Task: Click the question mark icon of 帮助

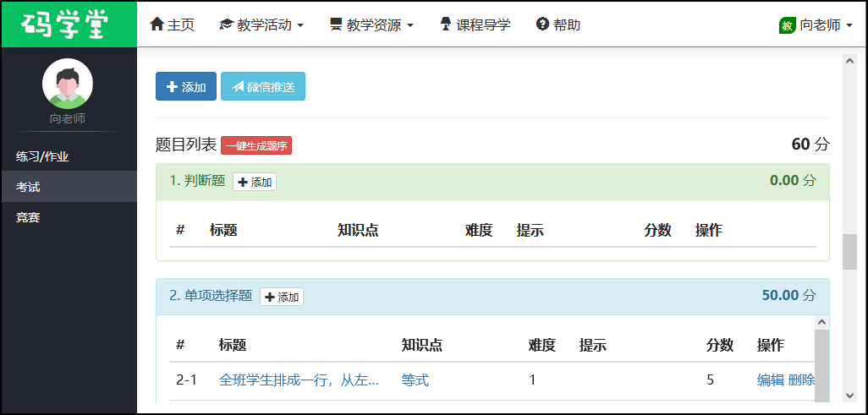Action: 542,25
